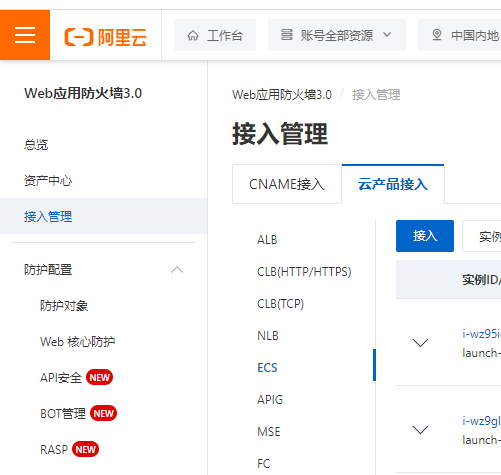Click the Web应用防火墙3.0 sidebar title

tap(83, 93)
